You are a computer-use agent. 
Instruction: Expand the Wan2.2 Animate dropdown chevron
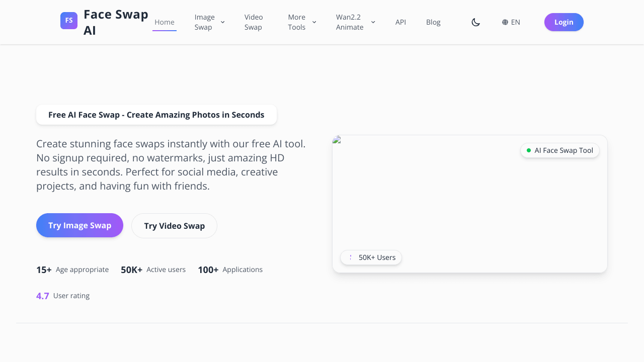coord(373,22)
